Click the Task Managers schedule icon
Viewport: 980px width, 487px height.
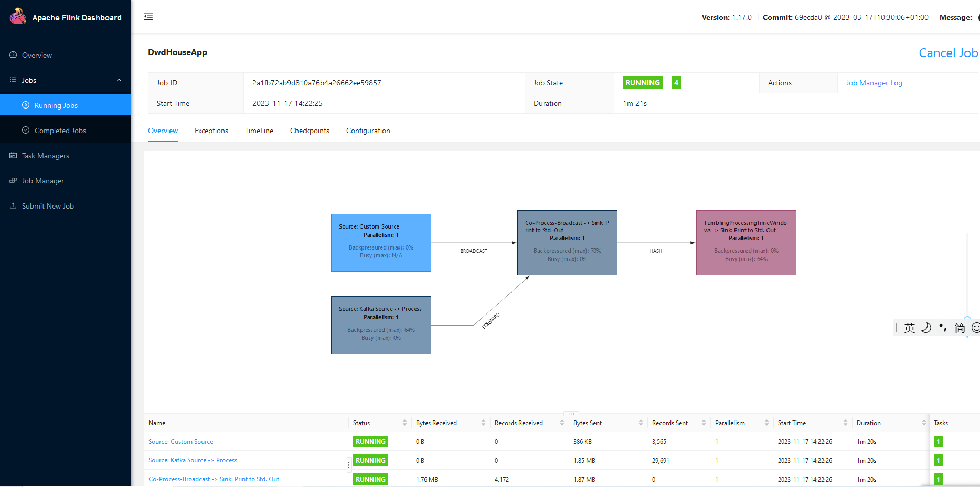13,156
